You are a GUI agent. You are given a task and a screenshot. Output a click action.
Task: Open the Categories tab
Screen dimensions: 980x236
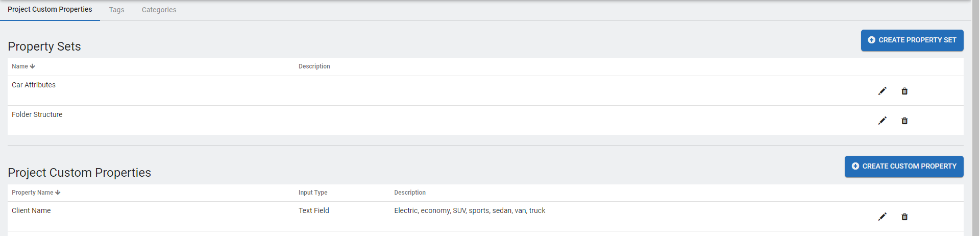(159, 10)
